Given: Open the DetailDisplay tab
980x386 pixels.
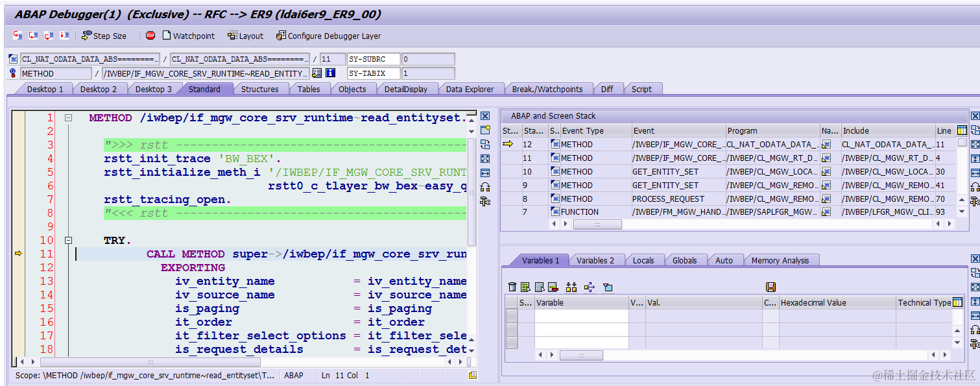Looking at the screenshot, I should tap(405, 89).
